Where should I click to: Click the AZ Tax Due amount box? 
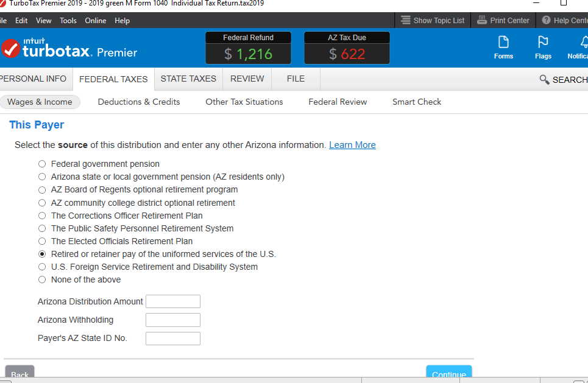click(x=347, y=47)
